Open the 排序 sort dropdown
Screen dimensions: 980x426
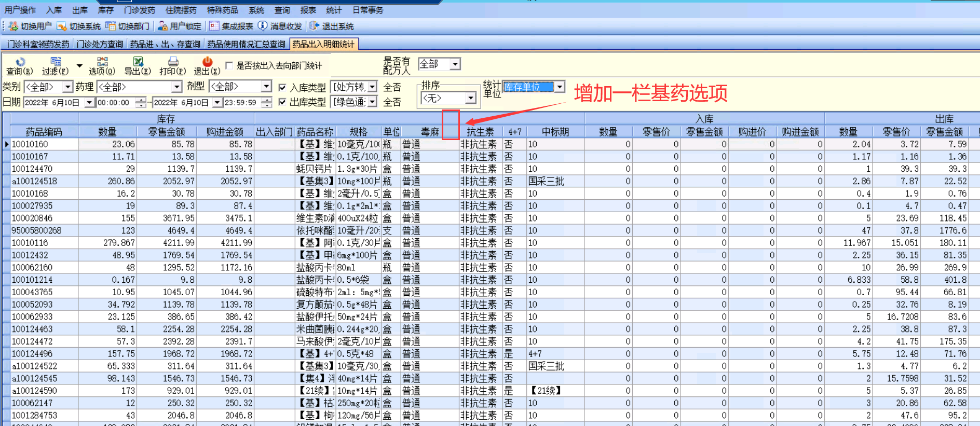470,98
